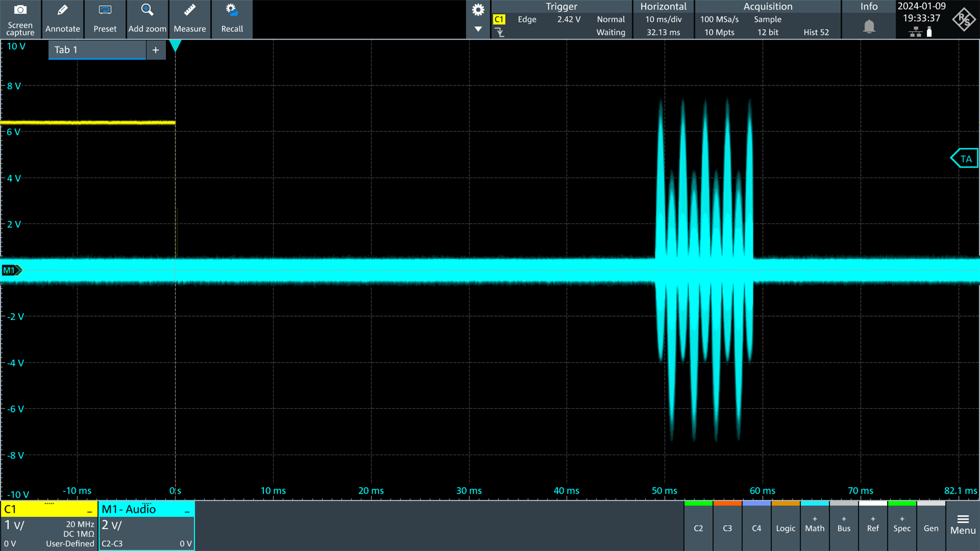Select the TA trigger level marker
Screen dimensions: 980x551
(x=964, y=159)
